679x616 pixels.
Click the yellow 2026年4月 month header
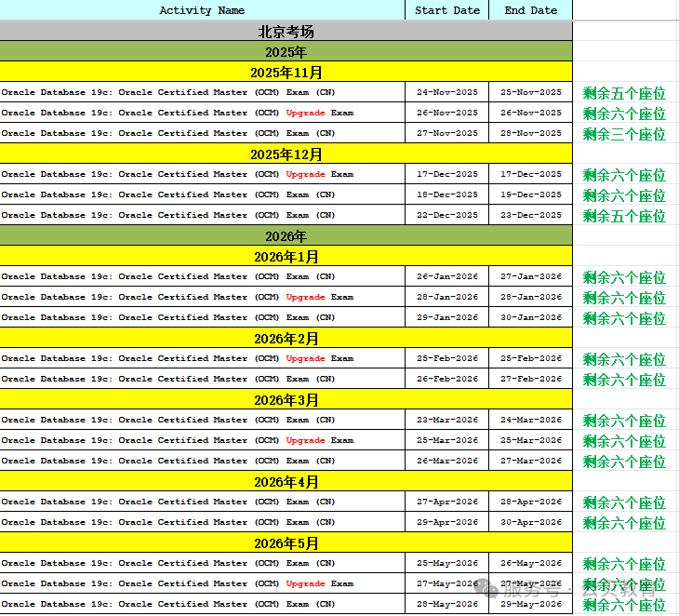pyautogui.click(x=286, y=481)
